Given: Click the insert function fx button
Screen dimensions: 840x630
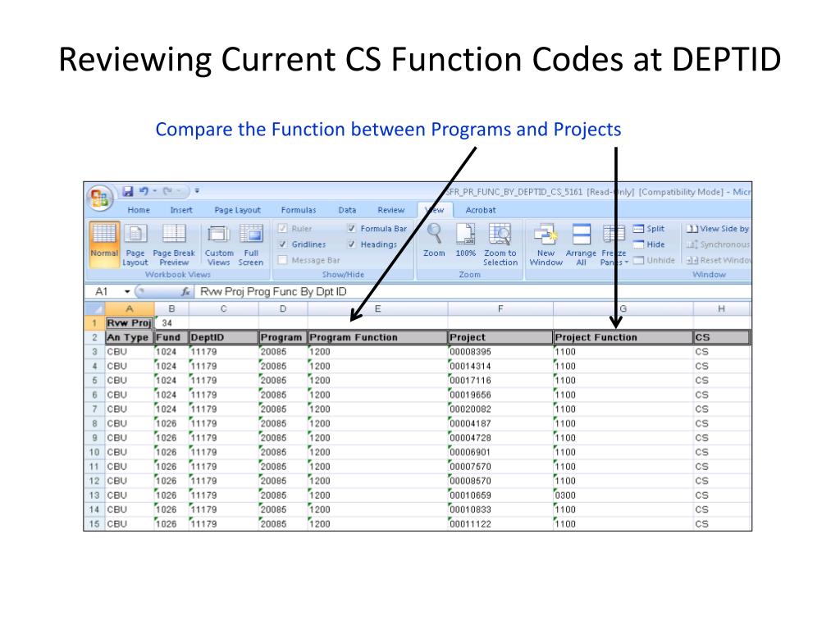Looking at the screenshot, I should (185, 292).
